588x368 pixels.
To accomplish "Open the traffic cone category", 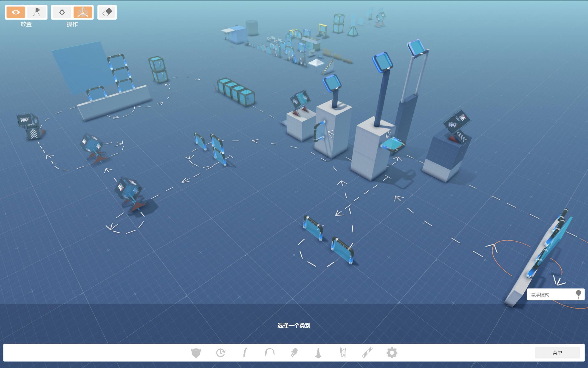I will pyautogui.click(x=318, y=353).
